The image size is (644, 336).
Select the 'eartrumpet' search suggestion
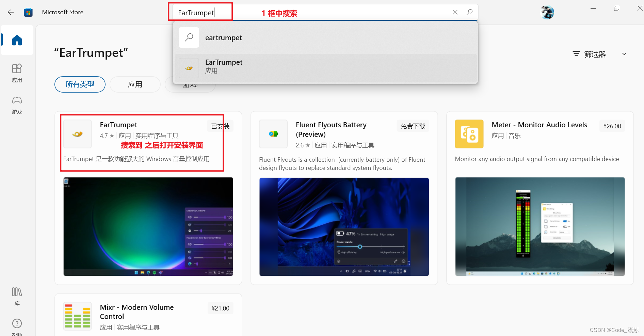coord(325,38)
